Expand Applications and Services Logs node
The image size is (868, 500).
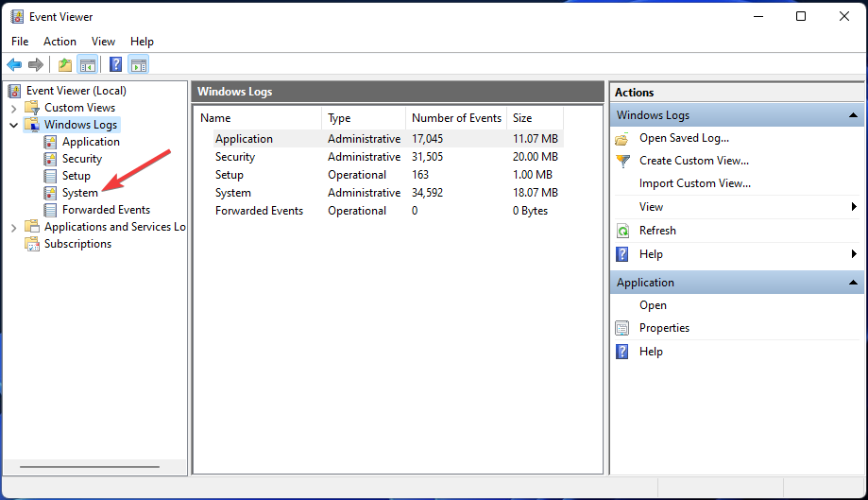coord(13,227)
